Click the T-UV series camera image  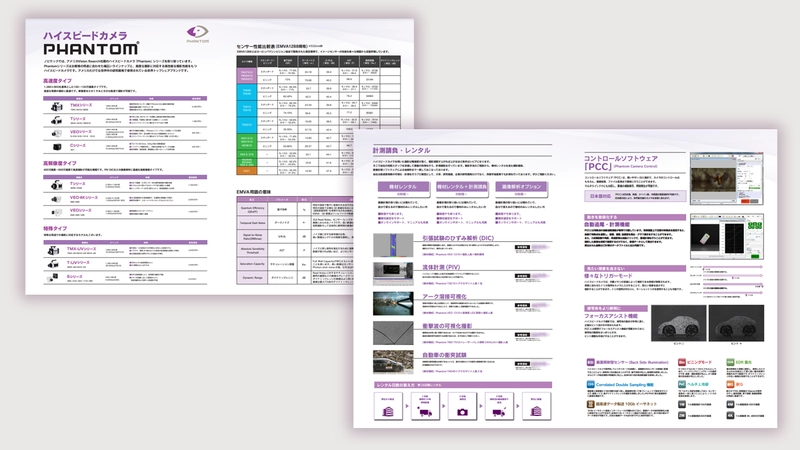tap(53, 264)
